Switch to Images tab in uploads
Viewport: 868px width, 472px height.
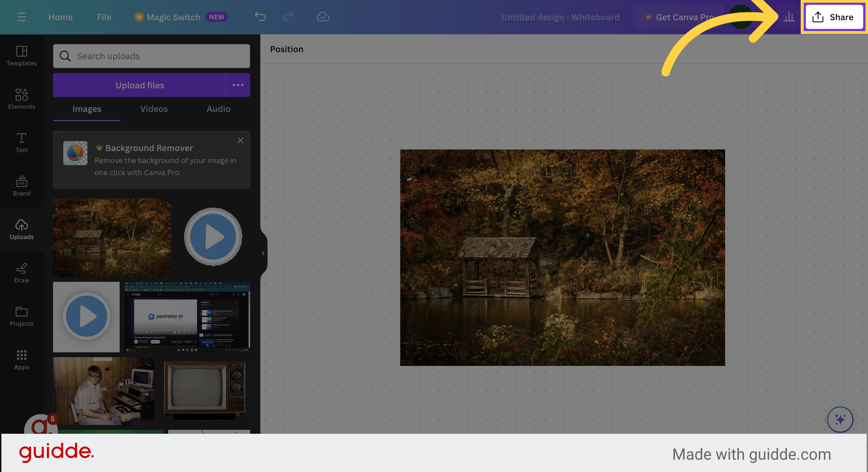pyautogui.click(x=86, y=108)
